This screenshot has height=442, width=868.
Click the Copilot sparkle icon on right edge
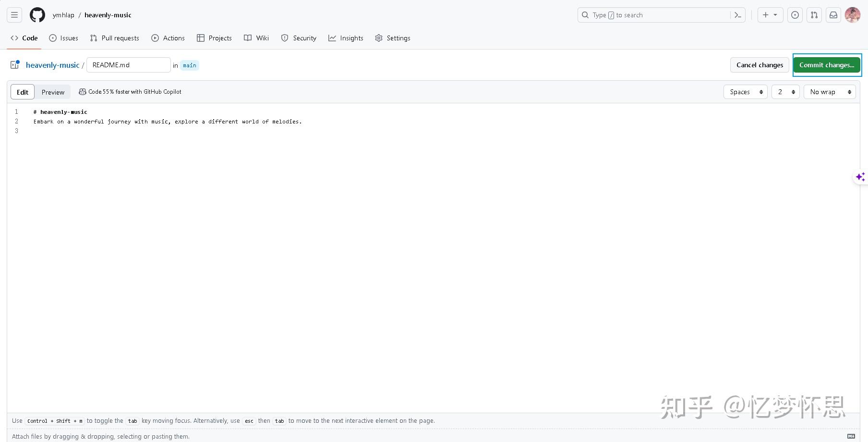(x=860, y=177)
